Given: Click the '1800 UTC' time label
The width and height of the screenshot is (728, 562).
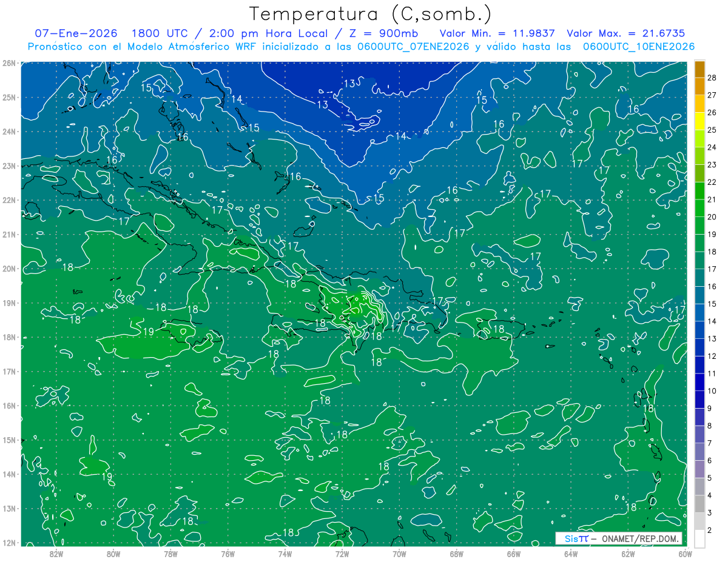Looking at the screenshot, I should [160, 33].
